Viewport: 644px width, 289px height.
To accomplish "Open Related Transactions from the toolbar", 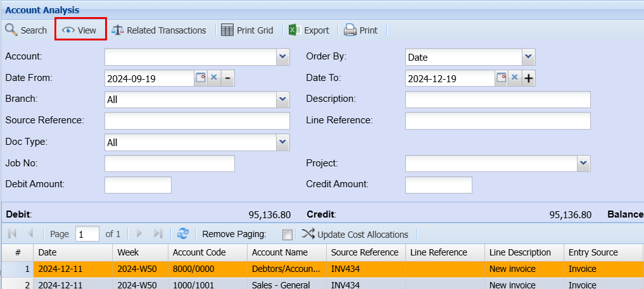I will [x=159, y=30].
